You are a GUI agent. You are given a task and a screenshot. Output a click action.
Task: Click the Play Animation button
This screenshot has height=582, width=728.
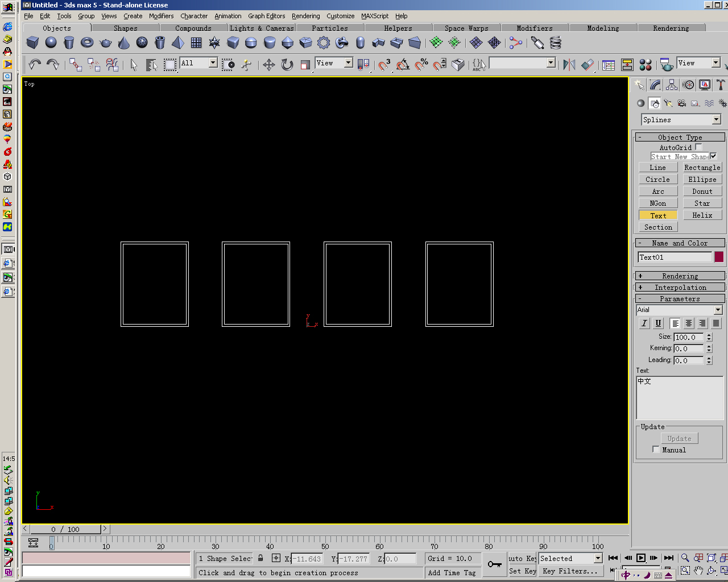[641, 558]
